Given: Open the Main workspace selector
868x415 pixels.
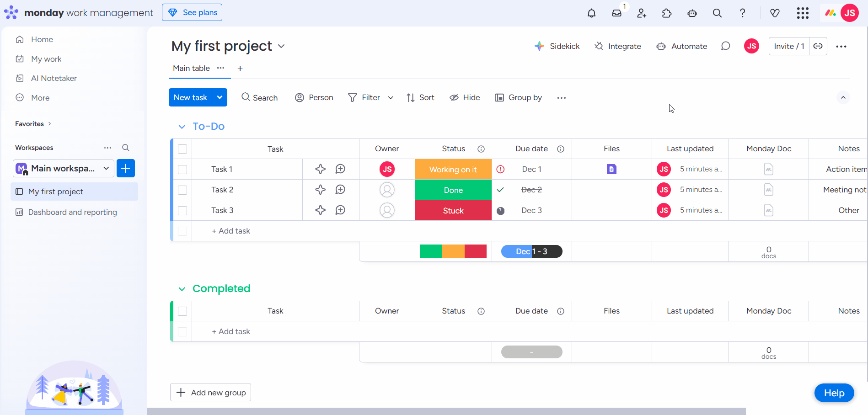Looking at the screenshot, I should coord(64,168).
